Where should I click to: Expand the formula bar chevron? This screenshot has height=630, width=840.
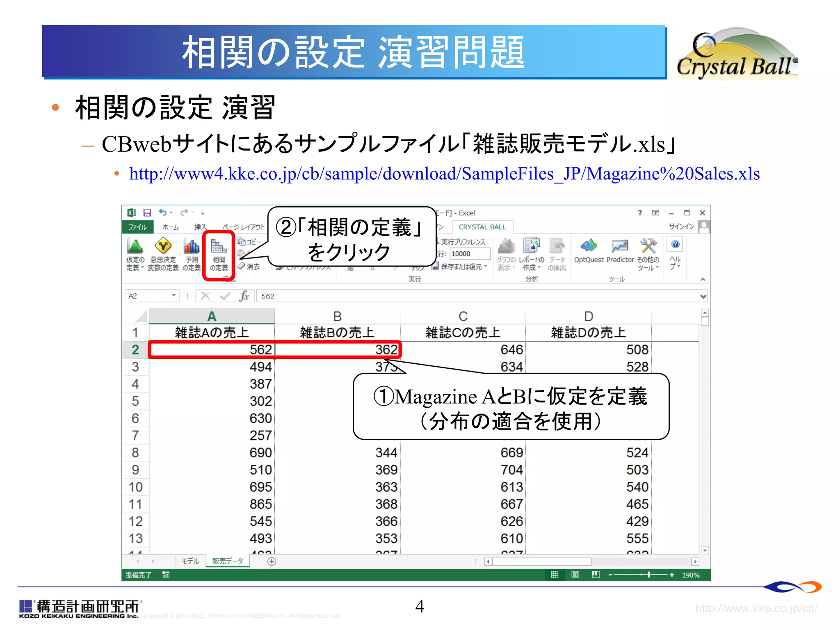703,296
